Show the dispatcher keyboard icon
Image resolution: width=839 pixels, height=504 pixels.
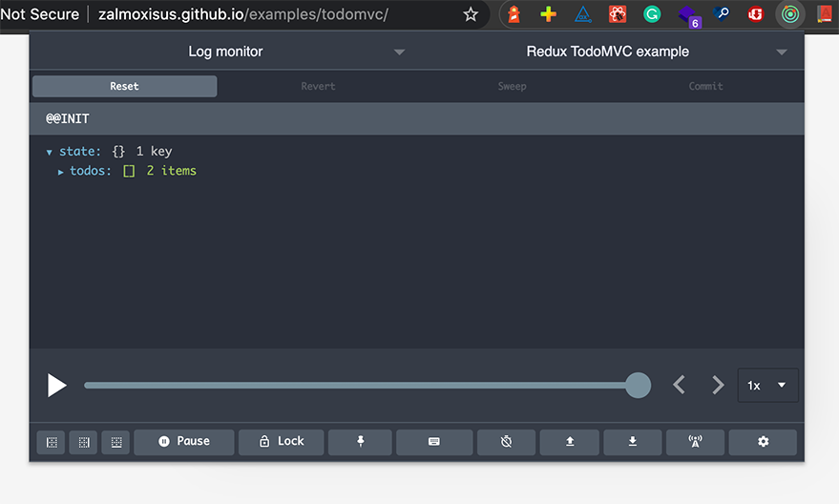434,441
